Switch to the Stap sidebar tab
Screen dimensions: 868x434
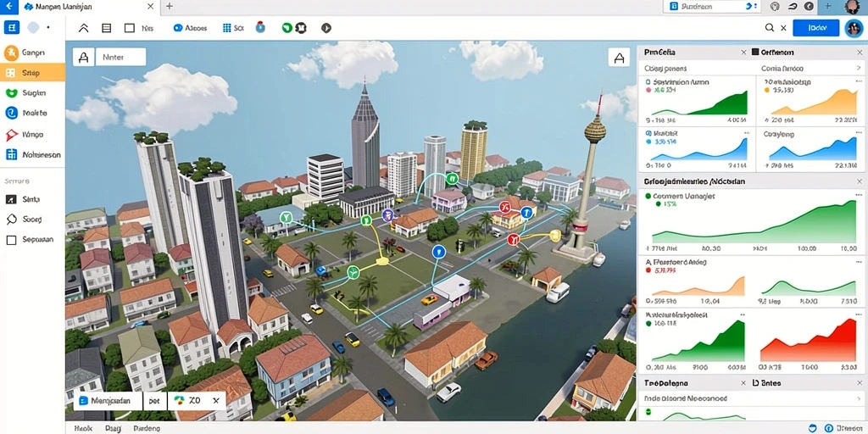click(32, 73)
